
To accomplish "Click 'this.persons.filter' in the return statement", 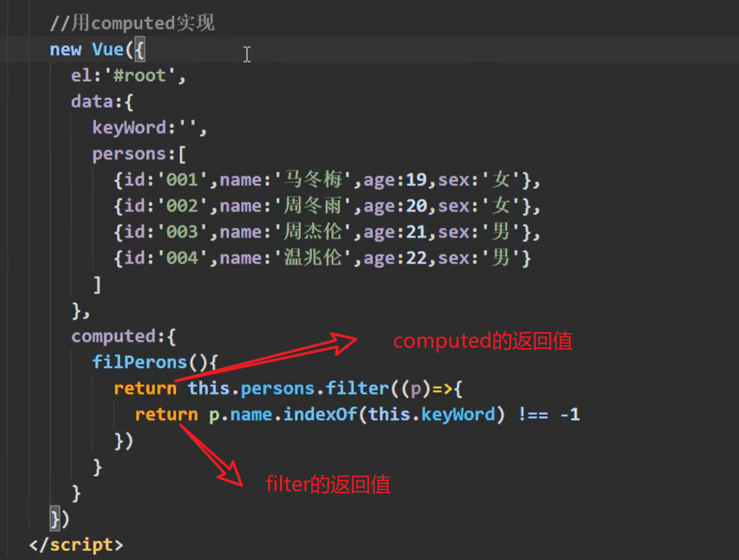I will 288,389.
